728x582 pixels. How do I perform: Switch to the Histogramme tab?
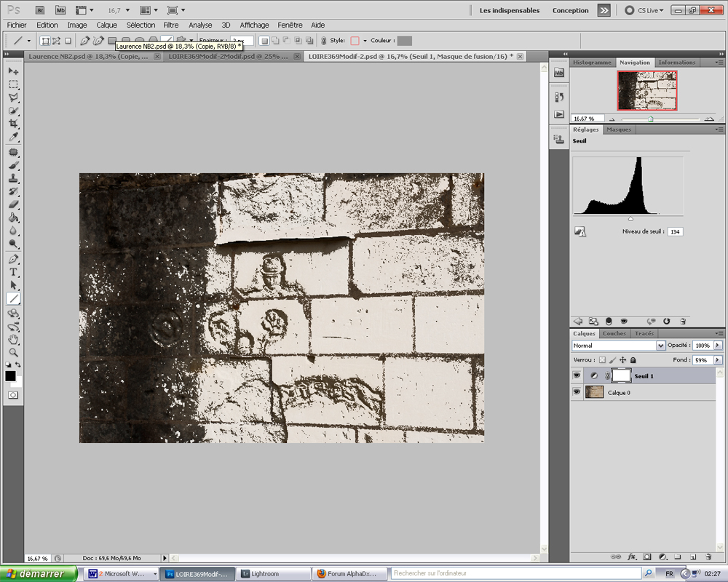(x=592, y=62)
